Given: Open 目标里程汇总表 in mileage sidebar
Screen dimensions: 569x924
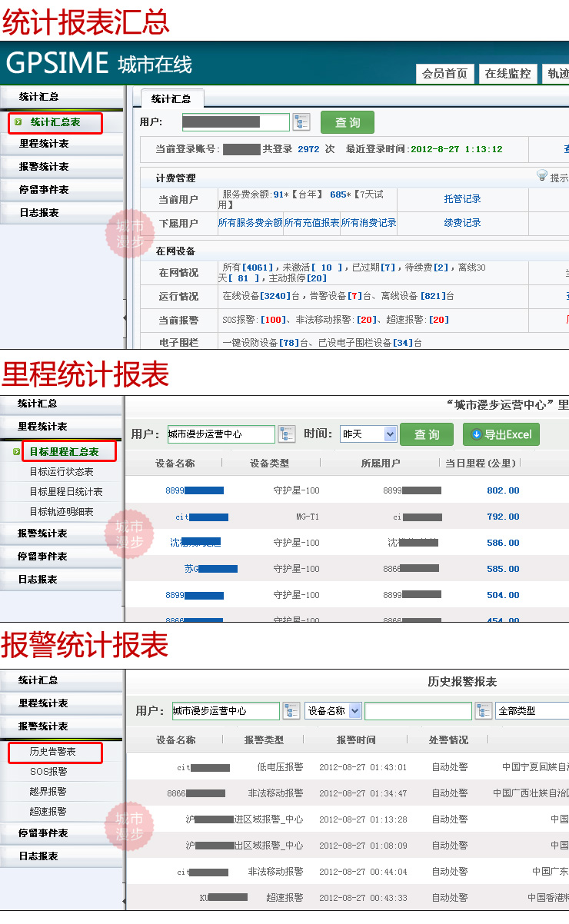Looking at the screenshot, I should pos(64,452).
